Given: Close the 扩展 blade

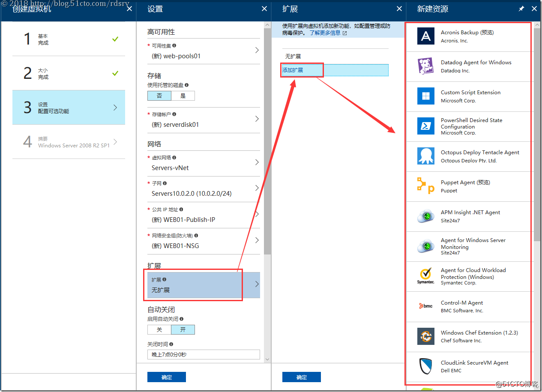Looking at the screenshot, I should [x=399, y=9].
